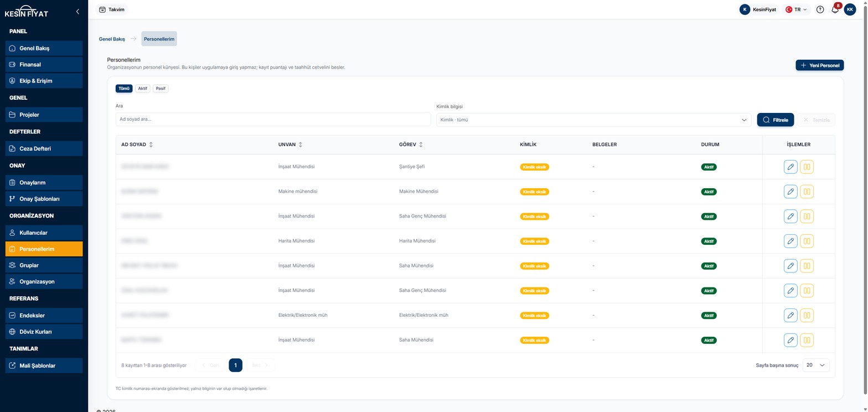Click the Personellerim breadcrumb item

point(159,39)
